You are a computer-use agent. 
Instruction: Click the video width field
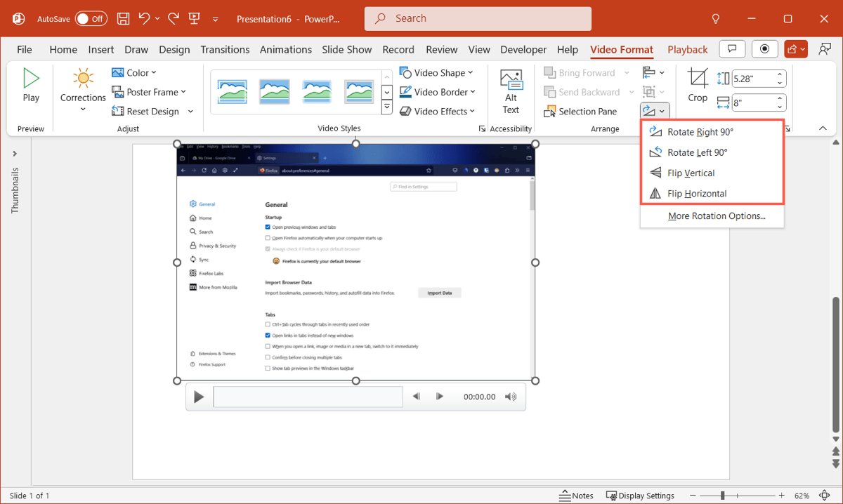(754, 102)
